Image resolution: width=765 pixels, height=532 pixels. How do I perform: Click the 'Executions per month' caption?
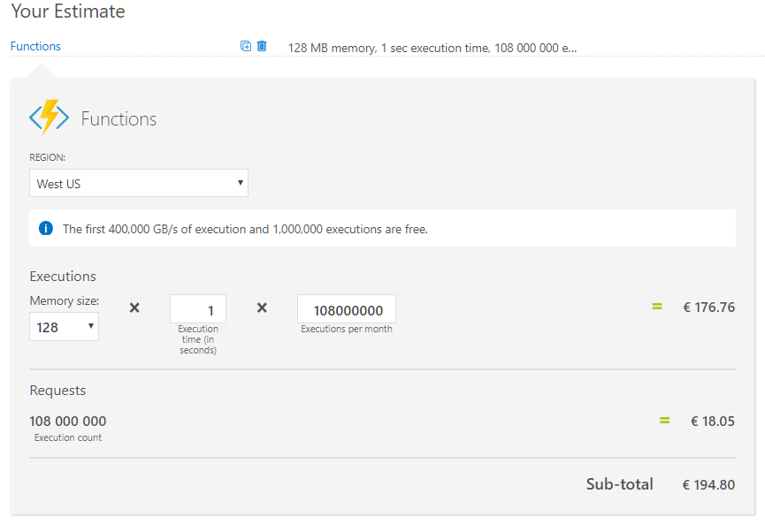pyautogui.click(x=347, y=329)
